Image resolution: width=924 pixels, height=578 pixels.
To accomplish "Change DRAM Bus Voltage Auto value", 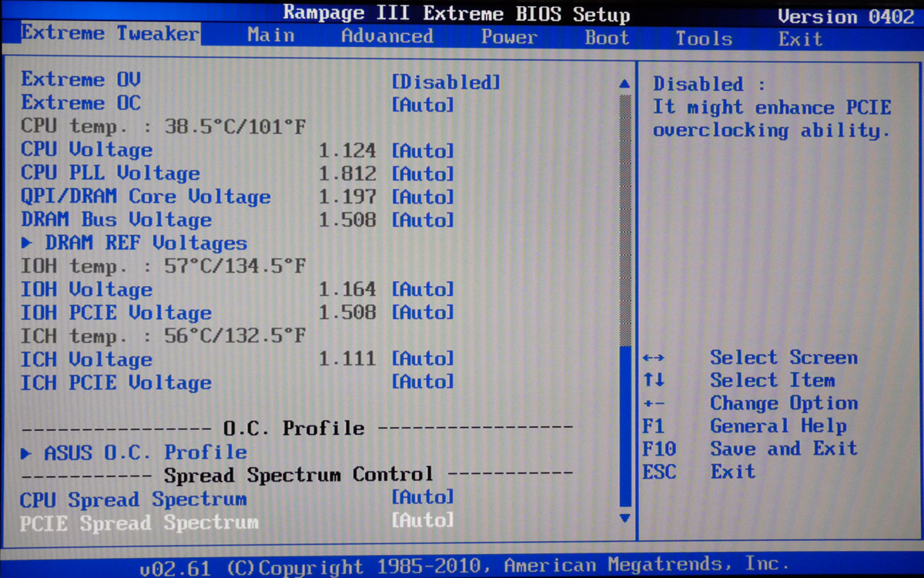I will pyautogui.click(x=423, y=220).
